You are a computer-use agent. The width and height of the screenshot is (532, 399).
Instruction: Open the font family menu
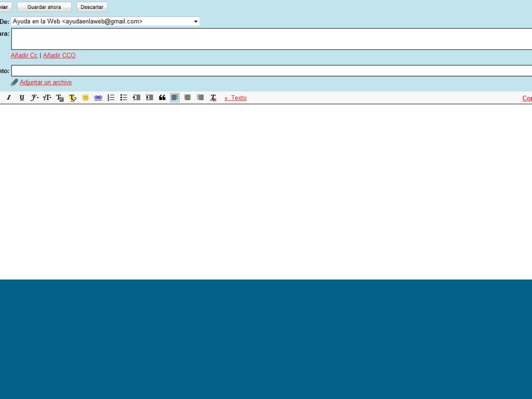point(34,98)
